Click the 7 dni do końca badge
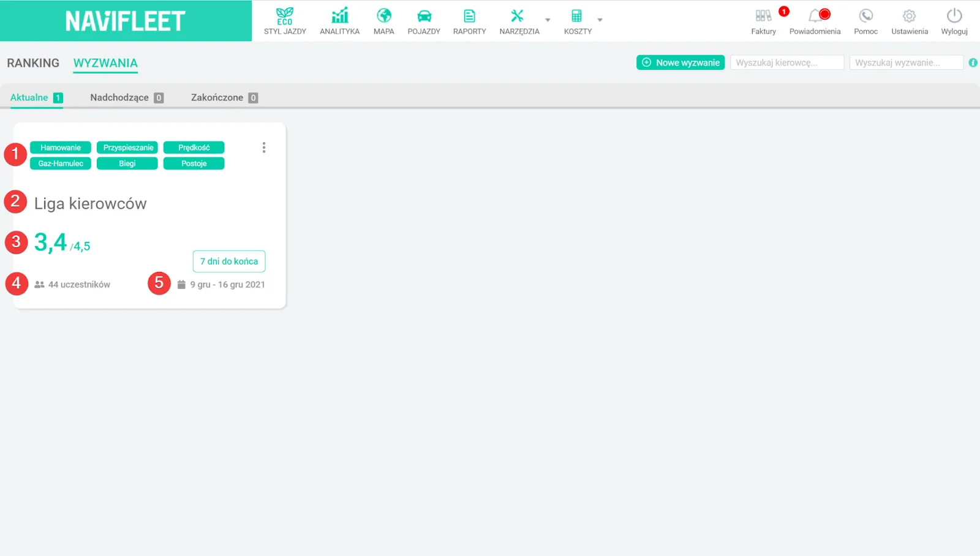 (229, 261)
